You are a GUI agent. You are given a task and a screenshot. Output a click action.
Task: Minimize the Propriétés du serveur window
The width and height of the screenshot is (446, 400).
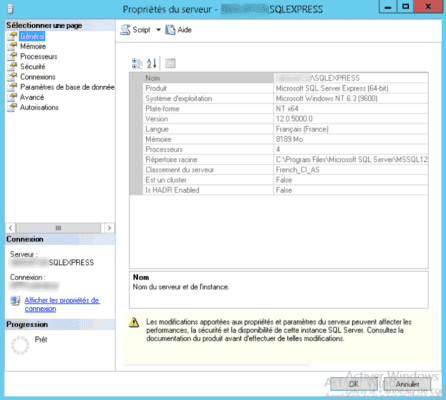(388, 7)
